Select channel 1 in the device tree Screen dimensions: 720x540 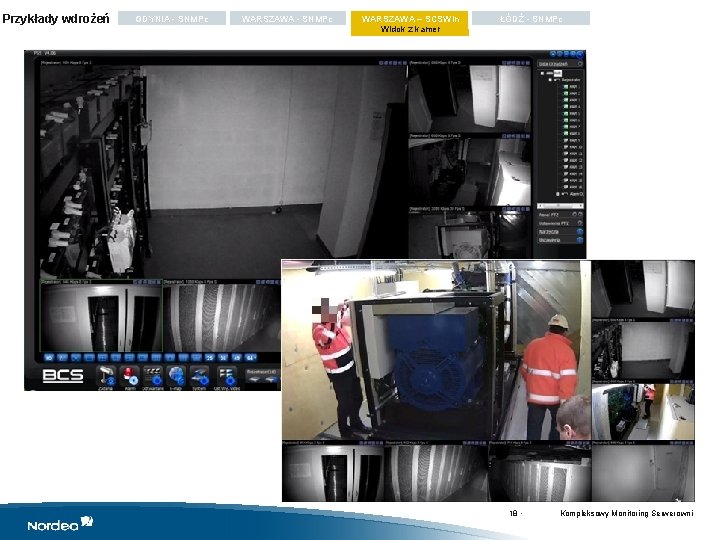572,87
